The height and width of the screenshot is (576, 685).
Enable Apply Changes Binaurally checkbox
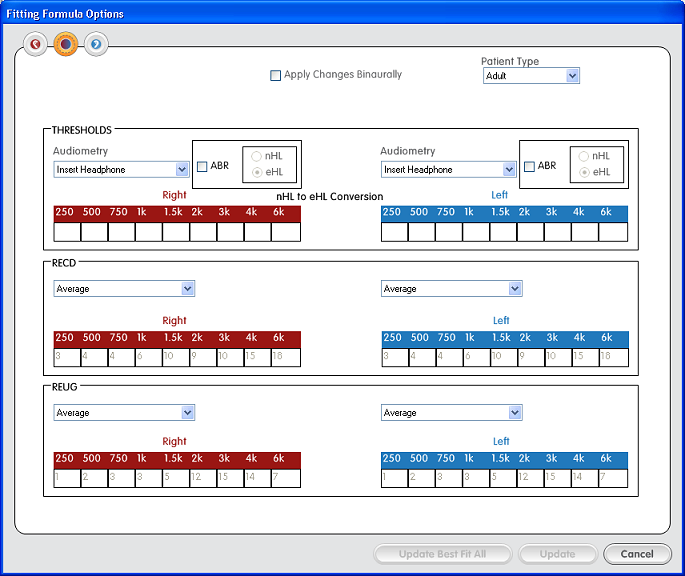(275, 75)
